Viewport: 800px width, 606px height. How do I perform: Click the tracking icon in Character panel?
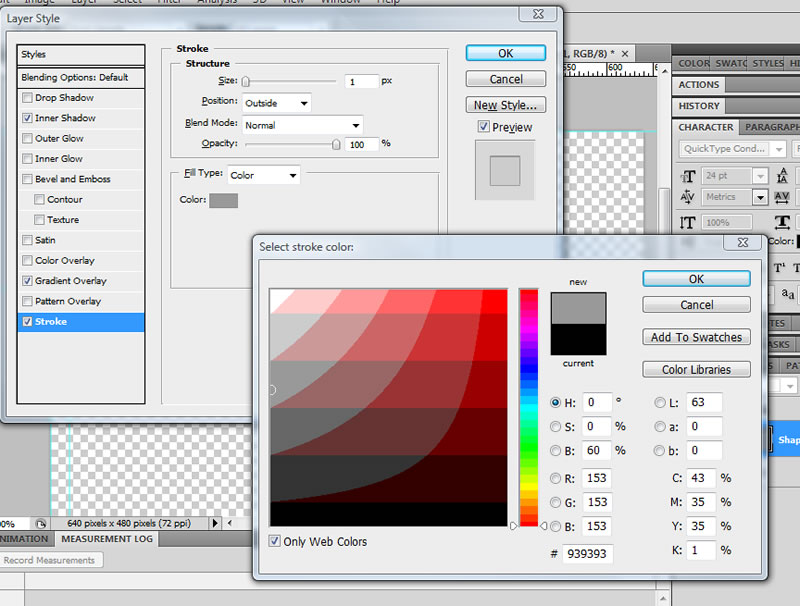pos(782,197)
